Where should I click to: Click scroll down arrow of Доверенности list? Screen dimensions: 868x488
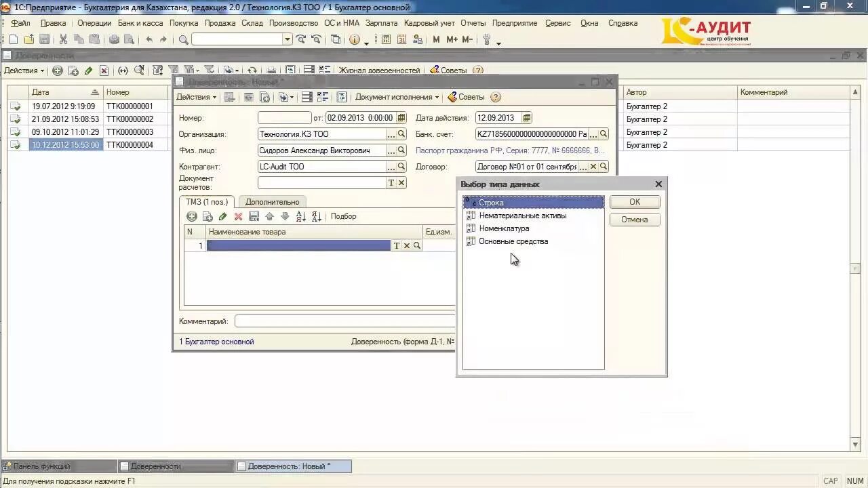click(x=855, y=445)
